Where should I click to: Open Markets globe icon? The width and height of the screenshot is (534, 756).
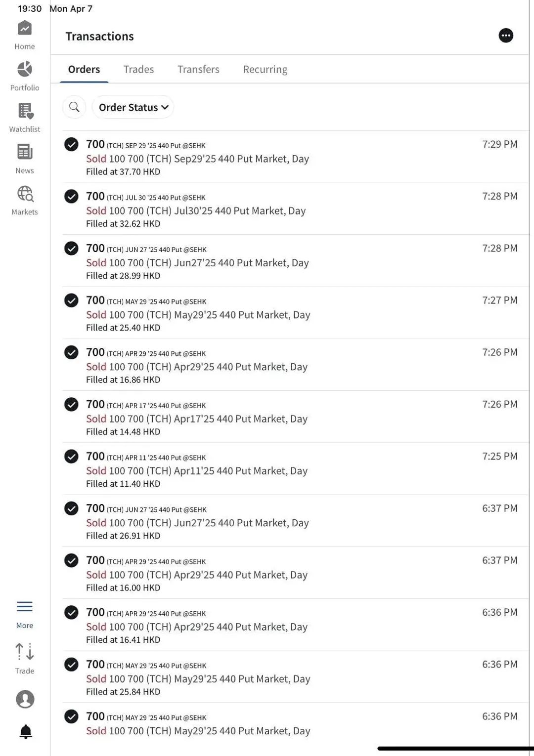click(x=25, y=193)
